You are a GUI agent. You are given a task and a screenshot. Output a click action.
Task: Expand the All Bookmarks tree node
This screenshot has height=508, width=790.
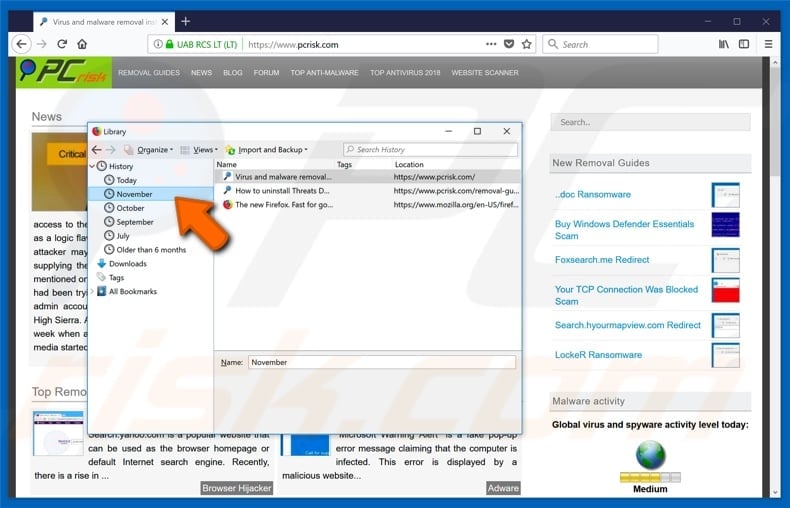click(92, 291)
